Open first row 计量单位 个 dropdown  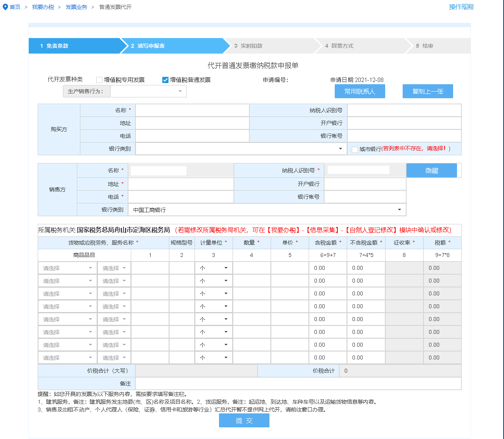click(x=214, y=268)
